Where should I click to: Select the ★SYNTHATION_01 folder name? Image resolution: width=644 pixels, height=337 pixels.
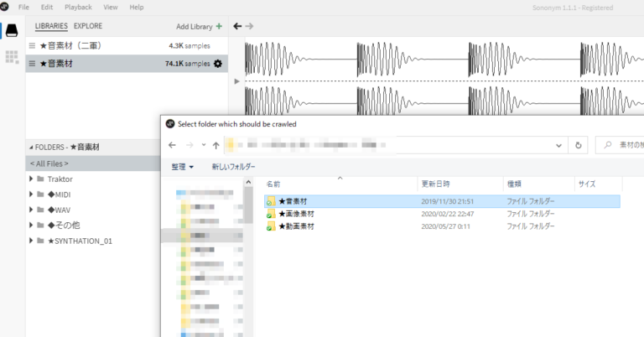pos(80,241)
